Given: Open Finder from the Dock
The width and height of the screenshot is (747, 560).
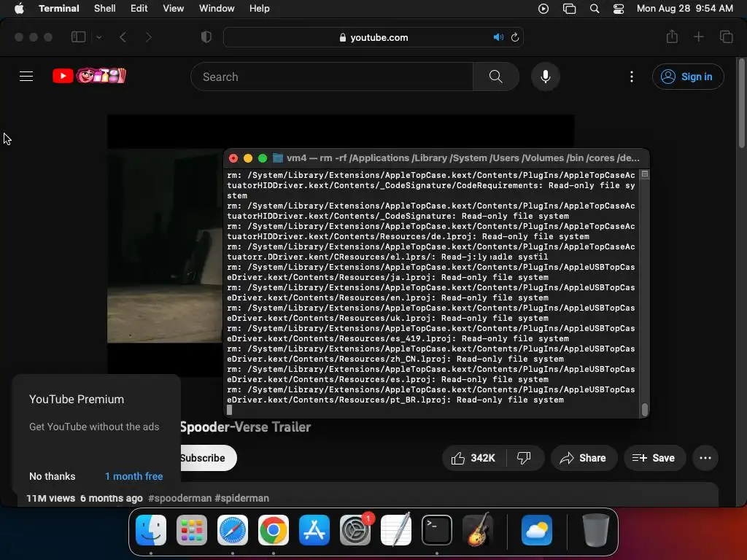Looking at the screenshot, I should coord(151,529).
